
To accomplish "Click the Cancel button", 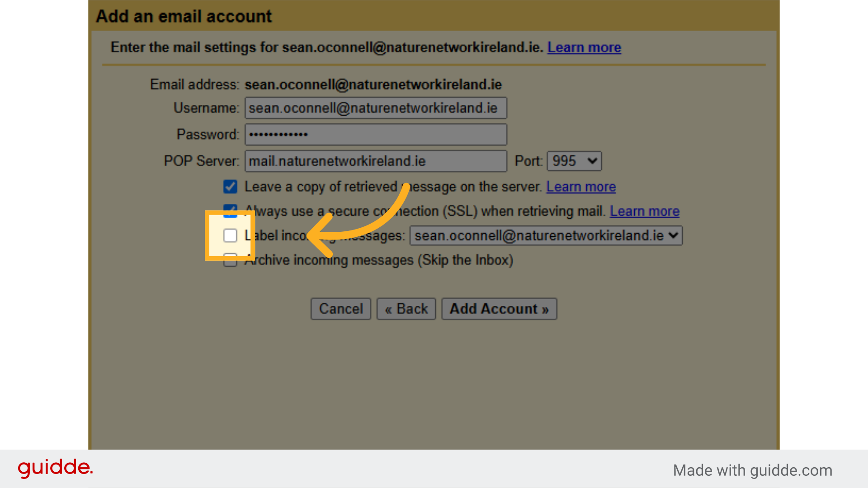I will pos(340,309).
